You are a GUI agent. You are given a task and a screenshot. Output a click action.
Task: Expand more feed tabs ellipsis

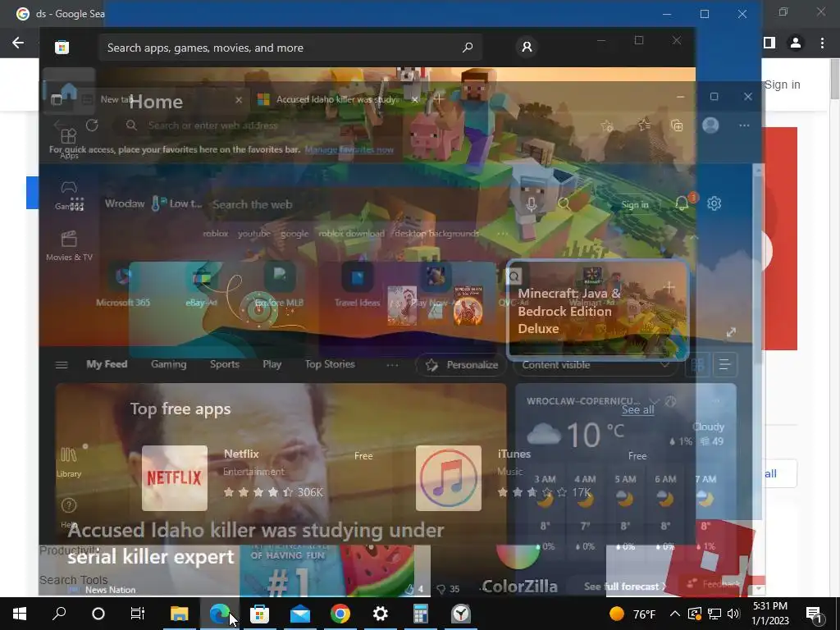392,365
